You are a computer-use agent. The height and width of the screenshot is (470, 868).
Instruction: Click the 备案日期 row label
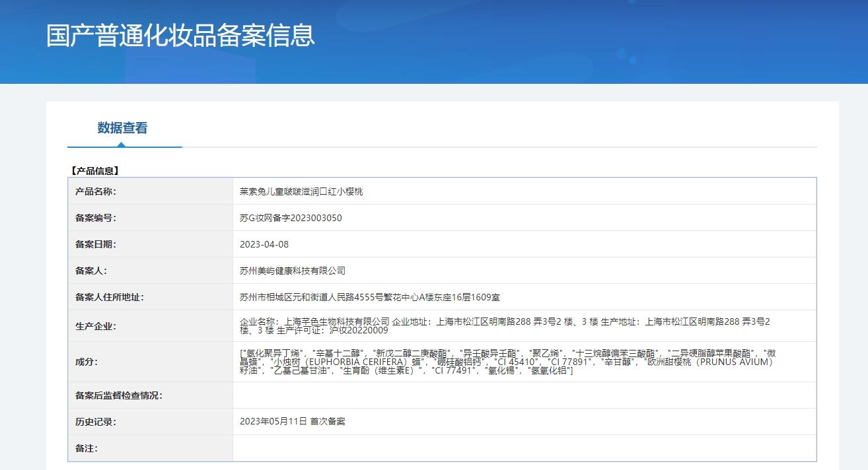96,244
